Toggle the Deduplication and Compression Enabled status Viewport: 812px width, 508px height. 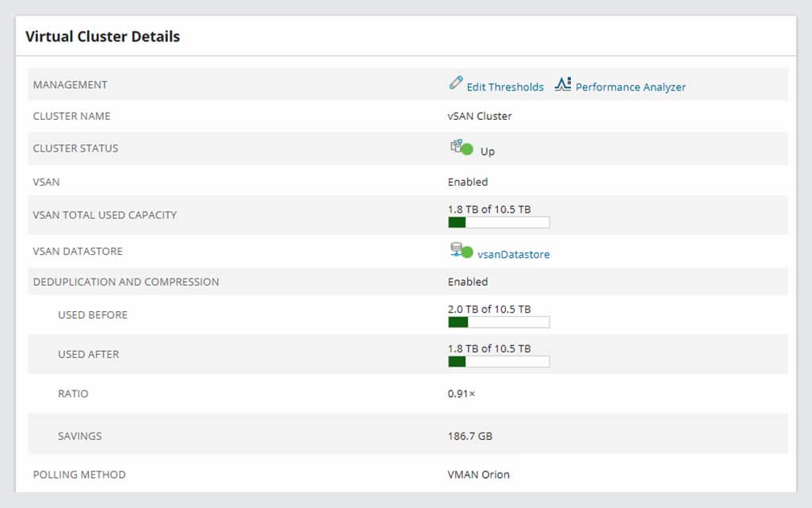467,281
